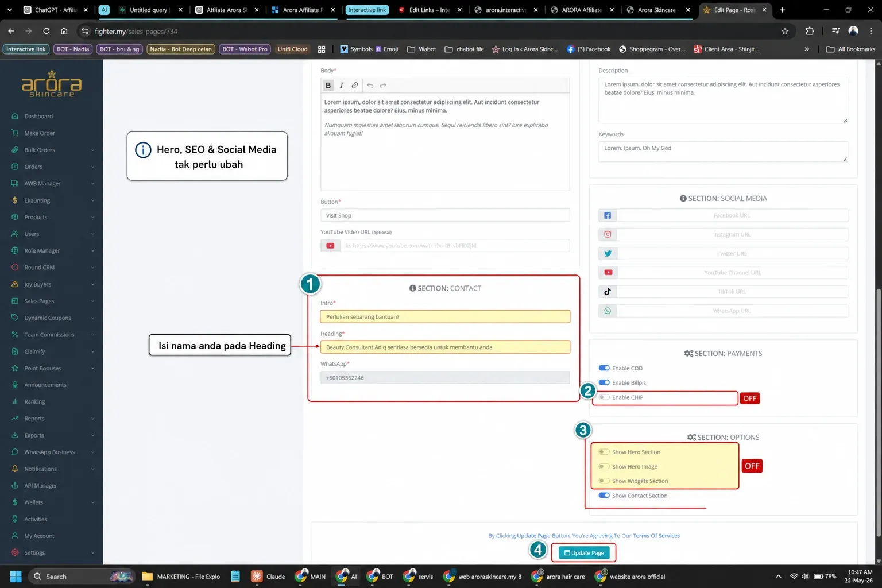This screenshot has width=882, height=588.
Task: Expand the Orders sidebar menu
Action: [52, 167]
